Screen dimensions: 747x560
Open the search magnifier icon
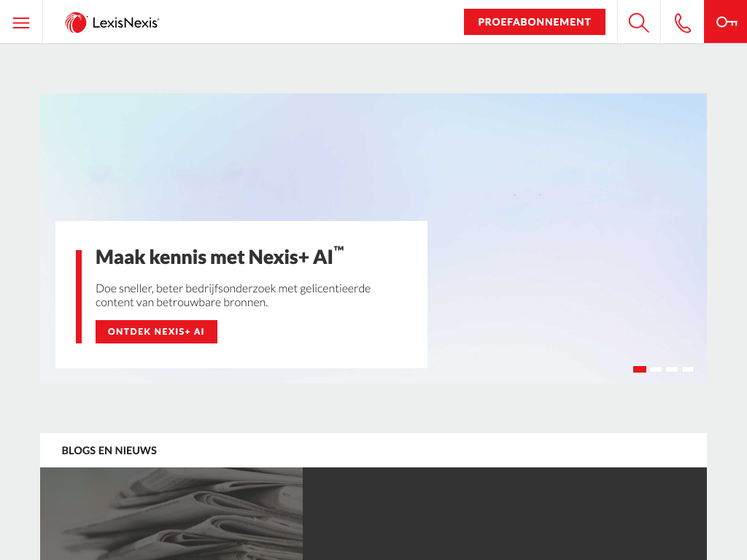click(638, 23)
